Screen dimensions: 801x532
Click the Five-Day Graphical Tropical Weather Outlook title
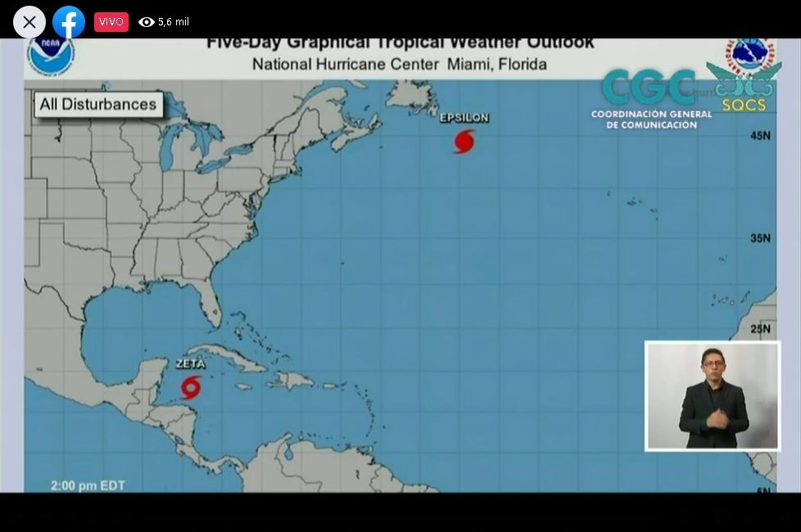(x=400, y=43)
